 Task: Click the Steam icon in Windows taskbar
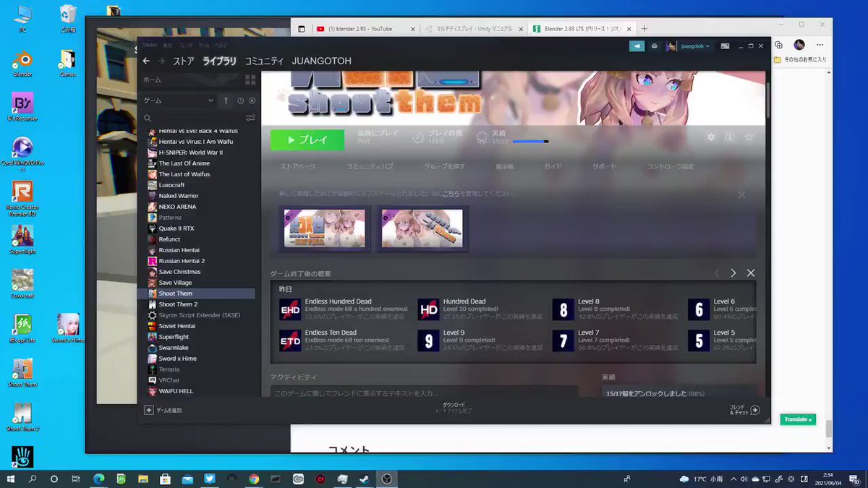click(365, 479)
